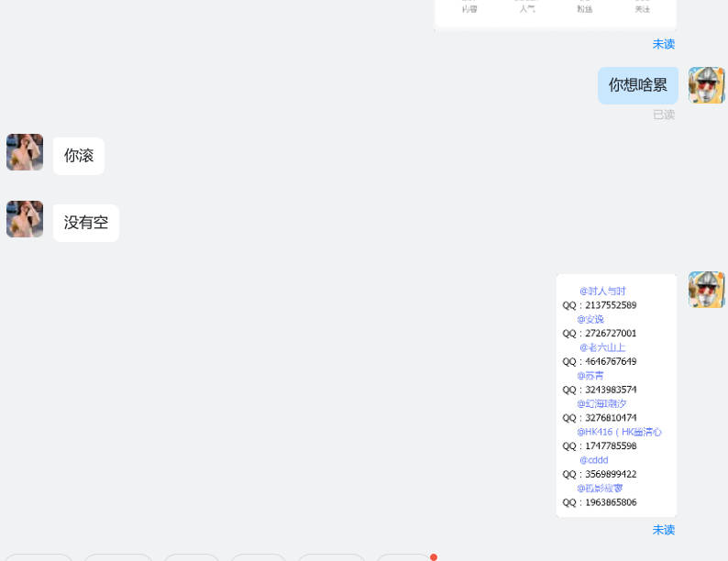This screenshot has height=561, width=728.
Task: Click the QQ number 1963865806 line
Action: pos(600,502)
